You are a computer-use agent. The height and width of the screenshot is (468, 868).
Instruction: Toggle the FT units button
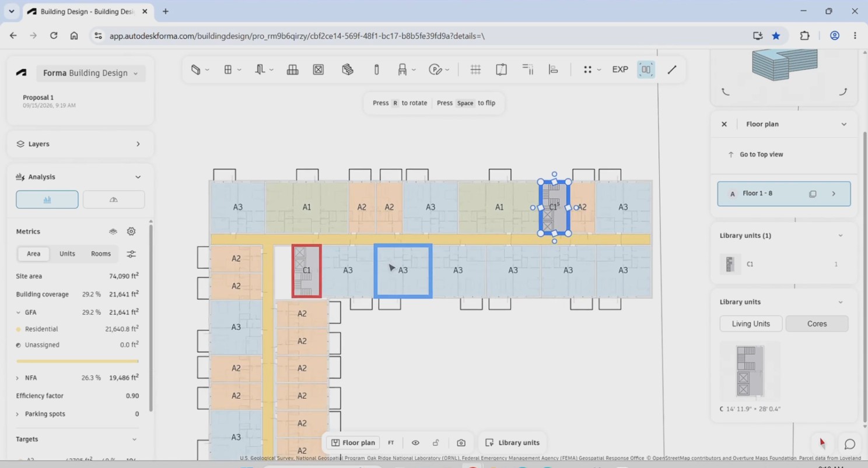(x=391, y=443)
